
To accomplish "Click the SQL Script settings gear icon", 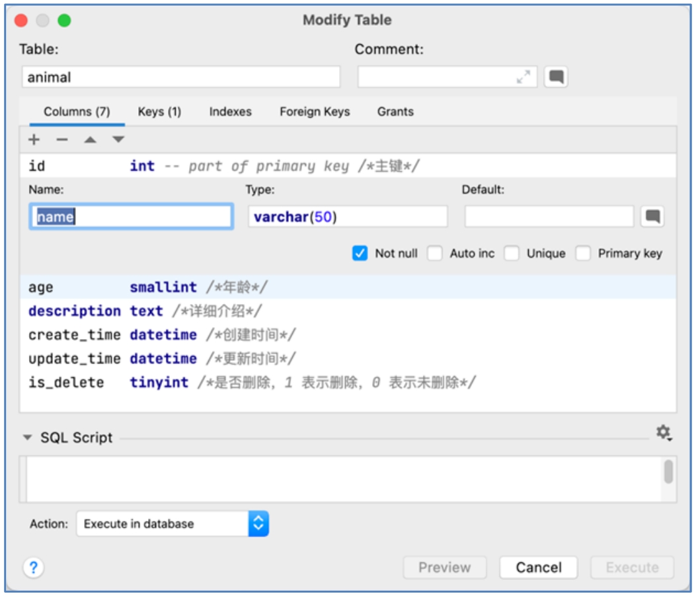I will pyautogui.click(x=663, y=433).
